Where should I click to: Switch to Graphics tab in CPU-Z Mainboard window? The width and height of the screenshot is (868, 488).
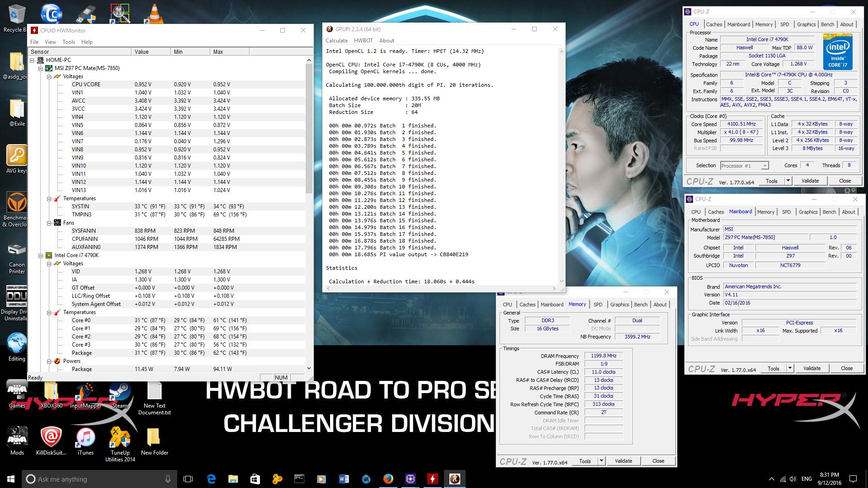(x=808, y=212)
